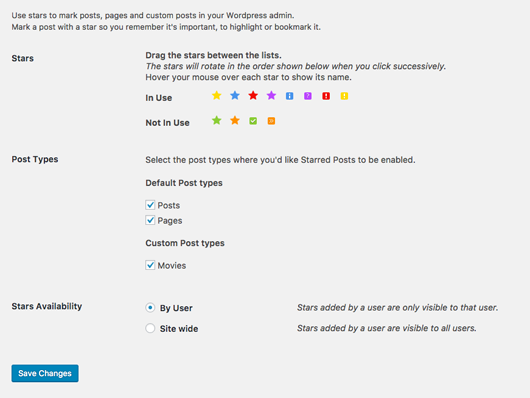This screenshot has height=398, width=530.
Task: Uncheck the Posts checkbox
Action: click(150, 205)
